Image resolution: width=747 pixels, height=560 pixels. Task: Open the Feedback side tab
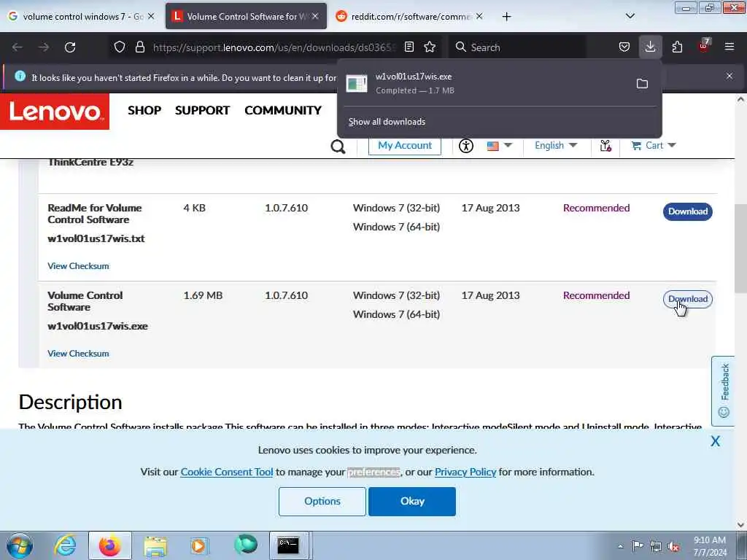pos(723,391)
